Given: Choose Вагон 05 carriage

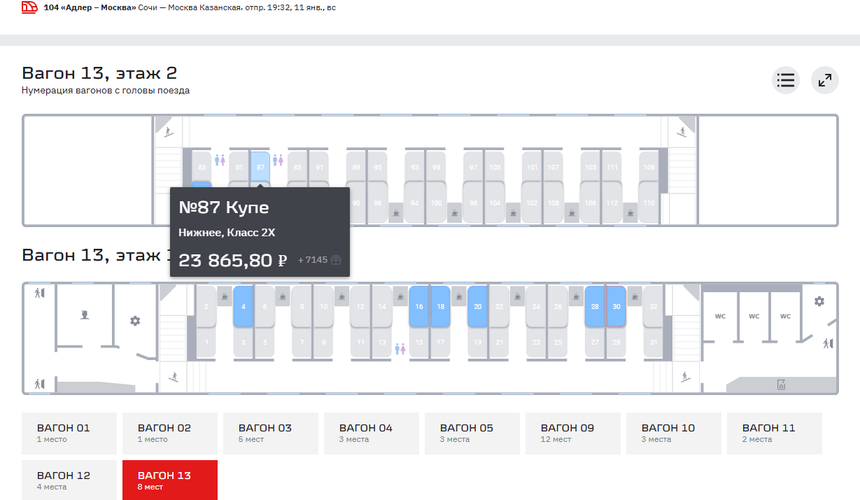Looking at the screenshot, I should pos(472,433).
